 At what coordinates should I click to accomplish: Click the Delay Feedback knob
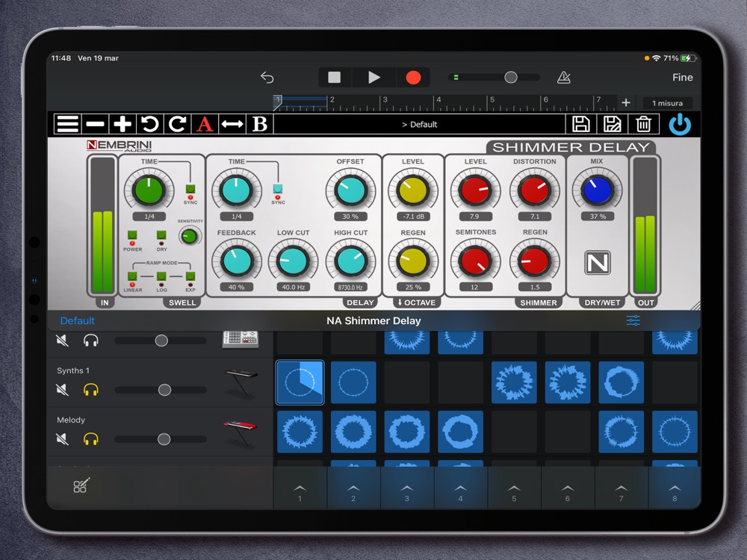tap(236, 261)
